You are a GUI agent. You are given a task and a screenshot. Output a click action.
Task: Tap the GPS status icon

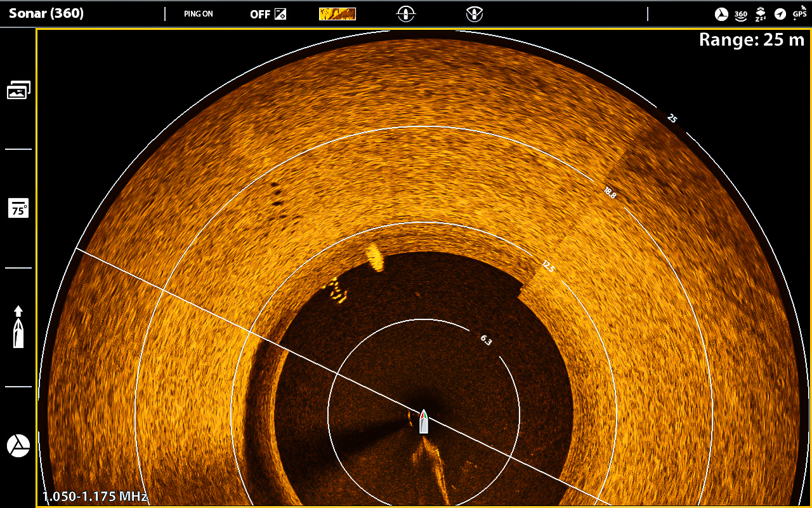click(799, 13)
